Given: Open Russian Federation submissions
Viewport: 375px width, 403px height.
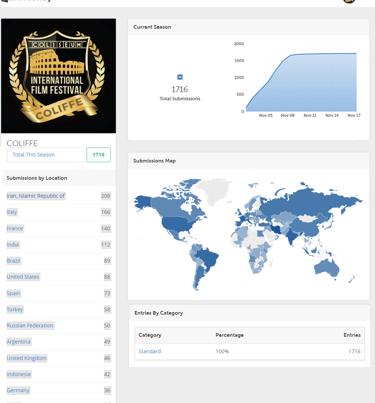Looking at the screenshot, I should (x=30, y=326).
